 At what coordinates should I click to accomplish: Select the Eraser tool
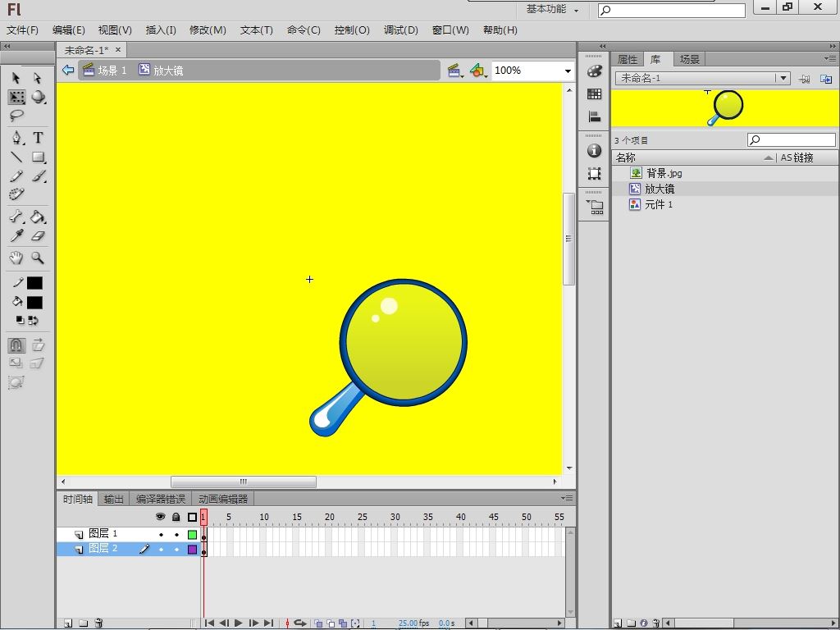(38, 235)
